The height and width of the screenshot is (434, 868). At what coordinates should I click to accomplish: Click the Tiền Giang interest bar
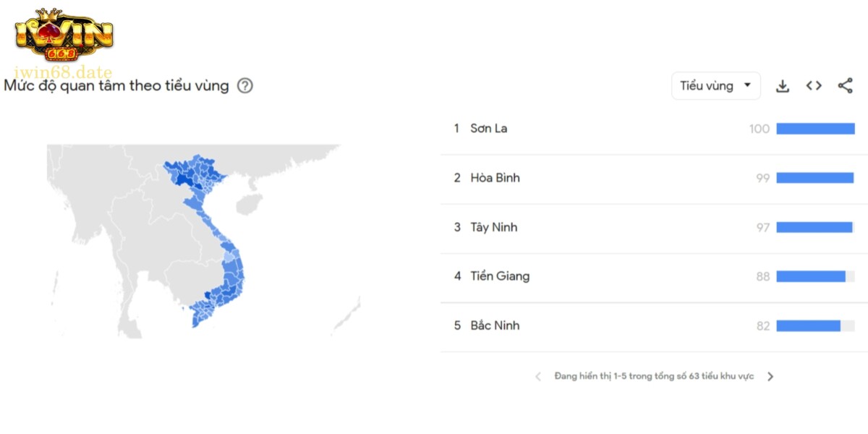[811, 276]
